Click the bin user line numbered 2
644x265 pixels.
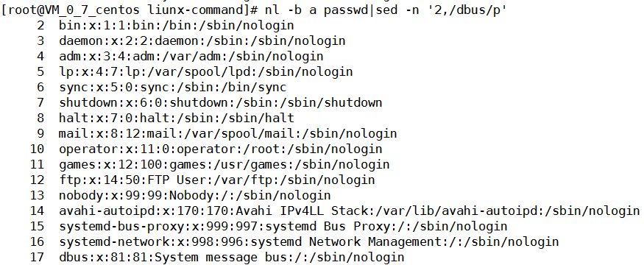(x=177, y=26)
